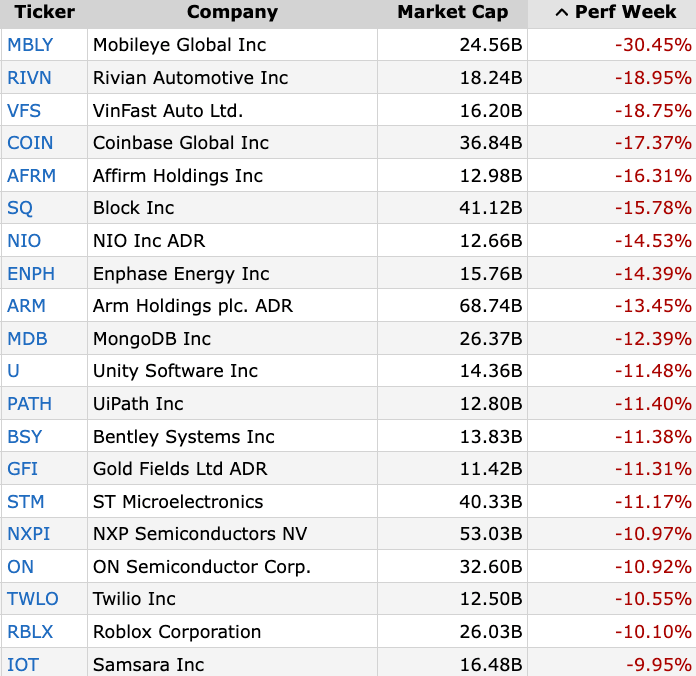This screenshot has height=676, width=696.
Task: Open the SQ ticker link
Action: [20, 208]
